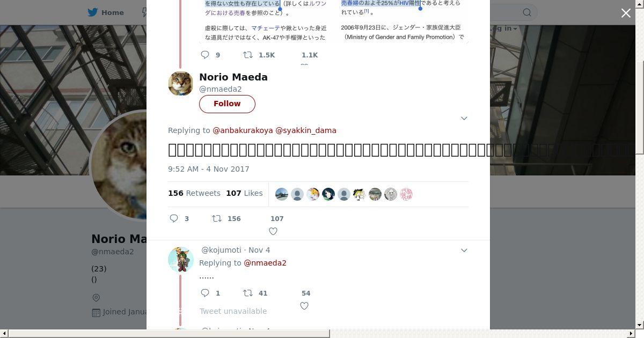Viewport: 644px width, 338px height.
Task: Reply to the Norio Maeda tweet
Action: click(x=174, y=218)
